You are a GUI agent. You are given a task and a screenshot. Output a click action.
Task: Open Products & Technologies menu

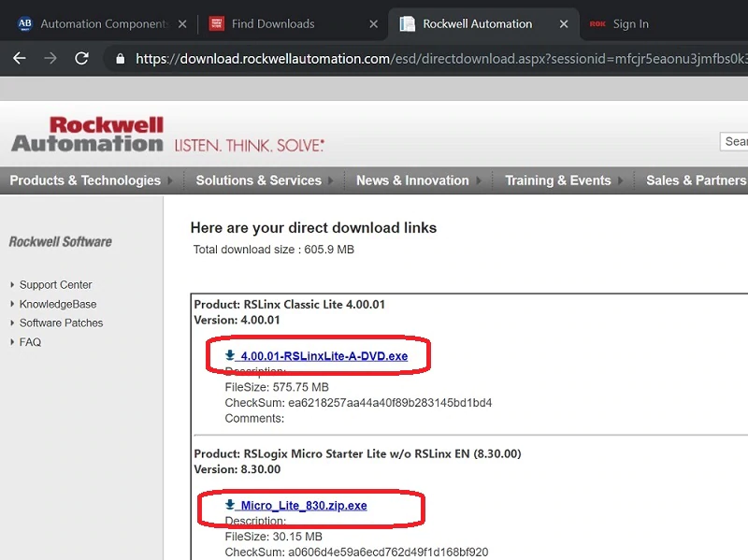point(85,180)
